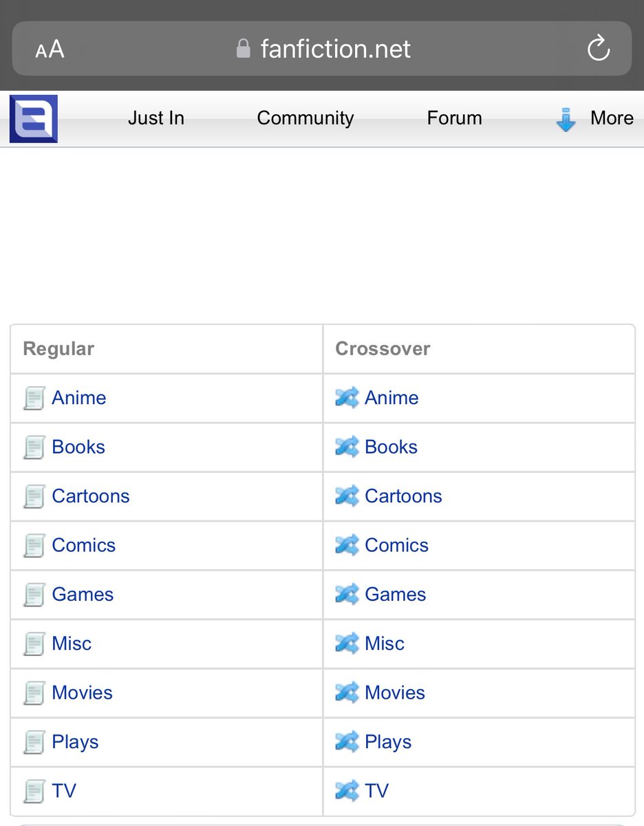The image size is (644, 826).
Task: Open the regular Anime category link
Action: (x=79, y=398)
